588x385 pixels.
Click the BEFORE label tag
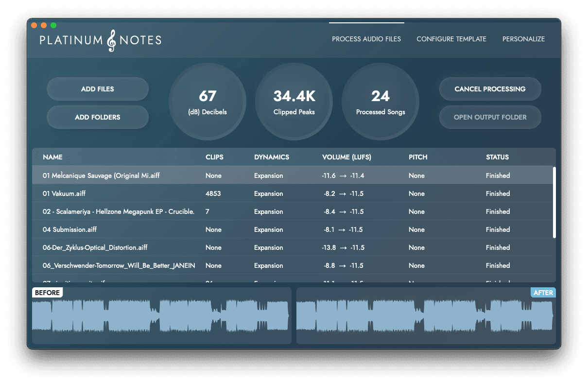point(48,293)
